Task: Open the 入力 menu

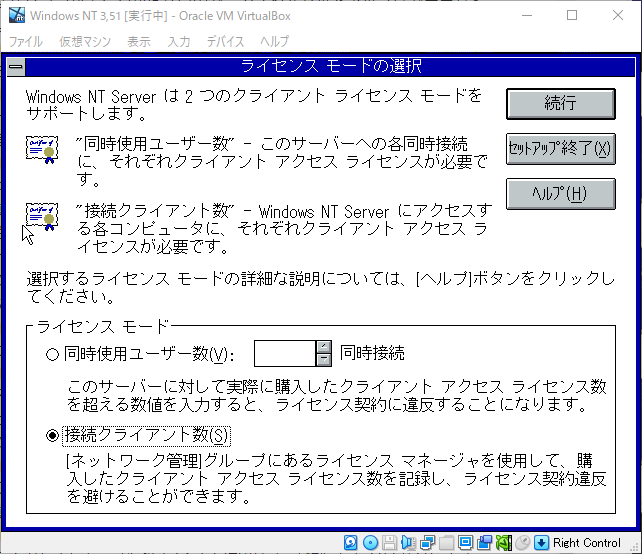Action: [x=179, y=41]
